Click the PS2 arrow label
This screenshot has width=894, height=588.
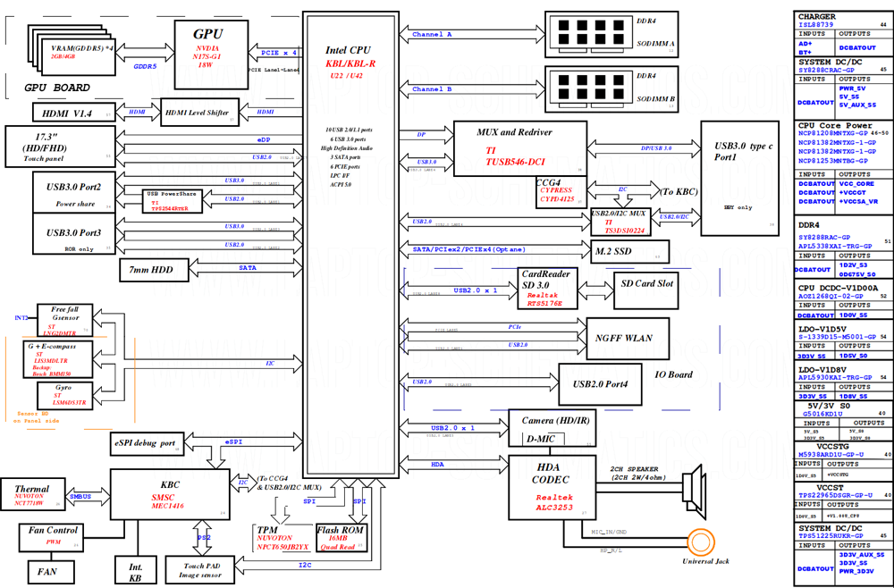204,537
